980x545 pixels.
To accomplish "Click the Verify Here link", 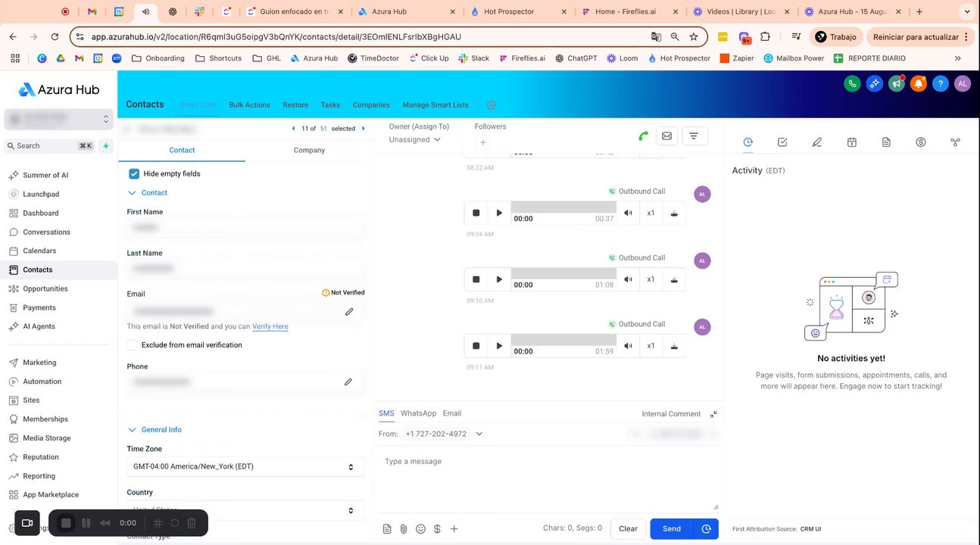I will click(270, 326).
